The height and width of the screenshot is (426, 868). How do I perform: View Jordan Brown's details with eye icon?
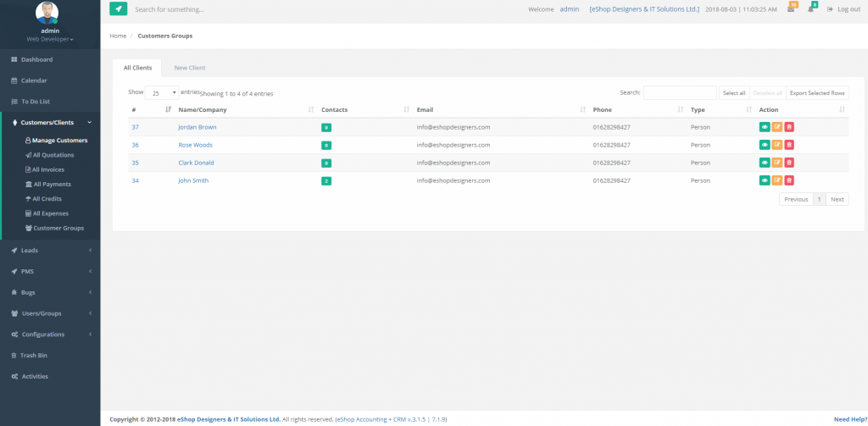click(765, 127)
